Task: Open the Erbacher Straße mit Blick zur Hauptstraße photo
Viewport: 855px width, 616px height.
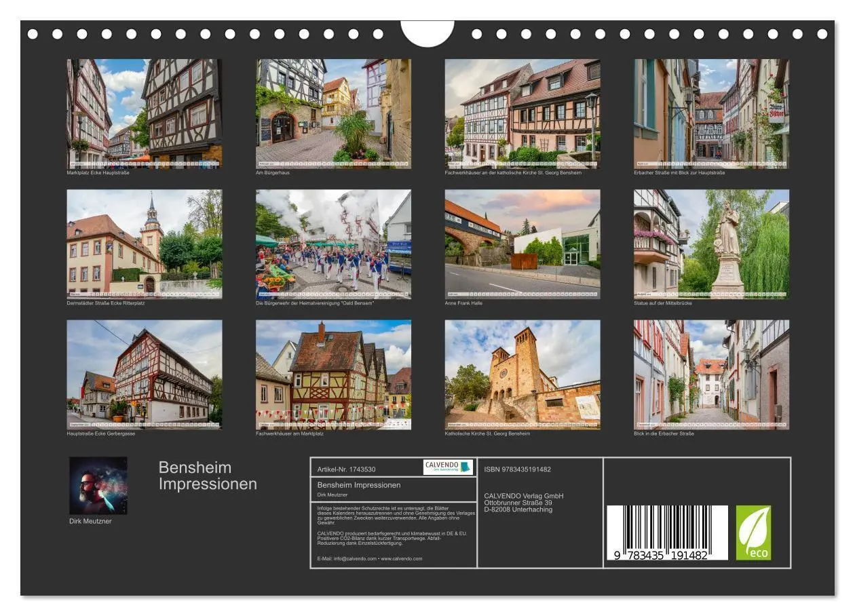Action: (x=712, y=113)
